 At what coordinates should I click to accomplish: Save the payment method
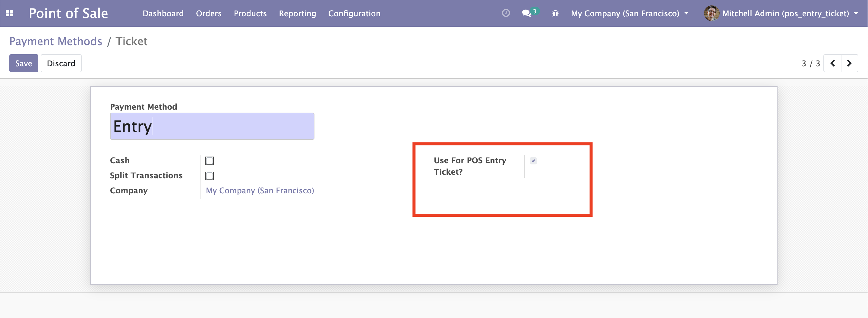coord(24,63)
